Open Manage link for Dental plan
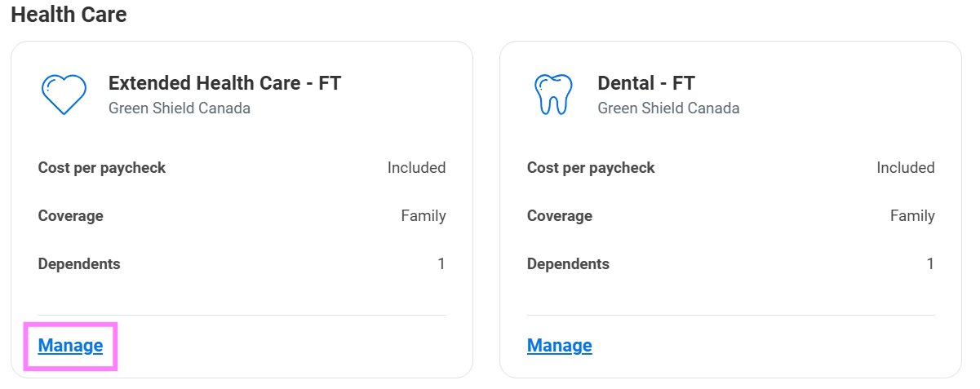The width and height of the screenshot is (980, 389). coord(559,346)
